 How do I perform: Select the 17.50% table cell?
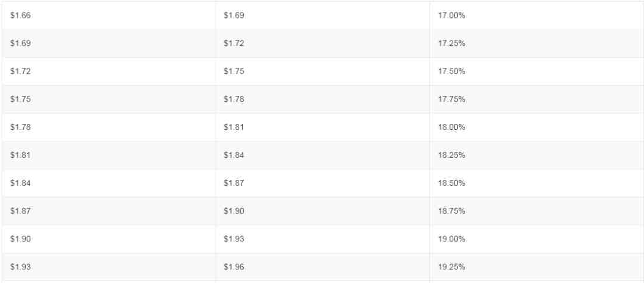pyautogui.click(x=537, y=71)
